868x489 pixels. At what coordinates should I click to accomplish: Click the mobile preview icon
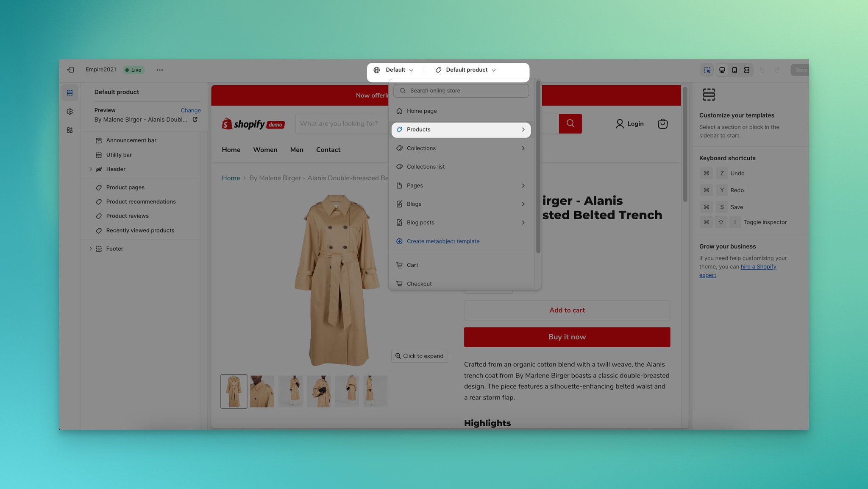pos(734,70)
